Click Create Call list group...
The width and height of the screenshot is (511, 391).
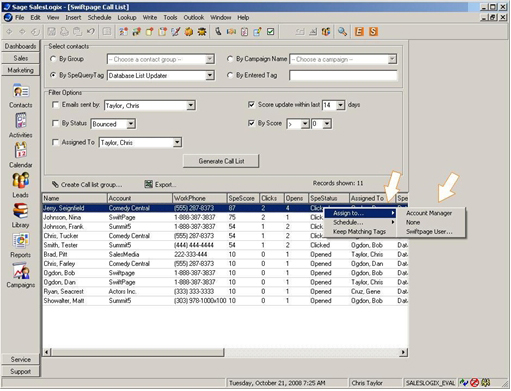click(87, 185)
